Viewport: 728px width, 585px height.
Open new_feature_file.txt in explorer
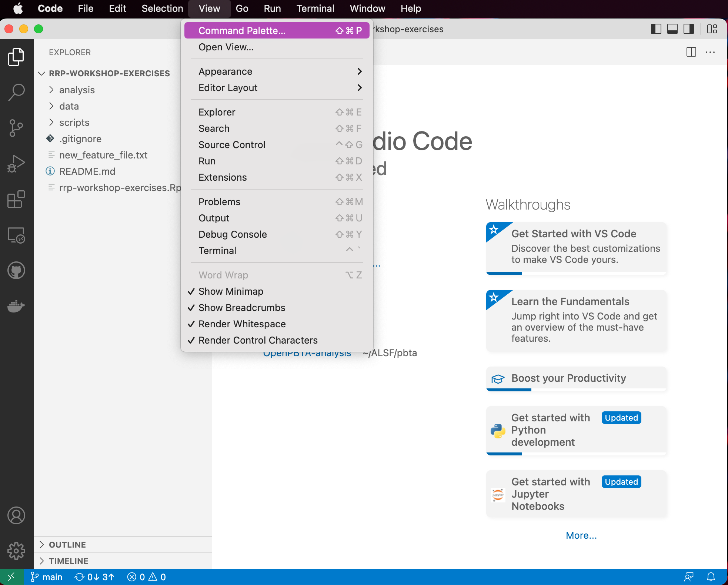click(103, 155)
